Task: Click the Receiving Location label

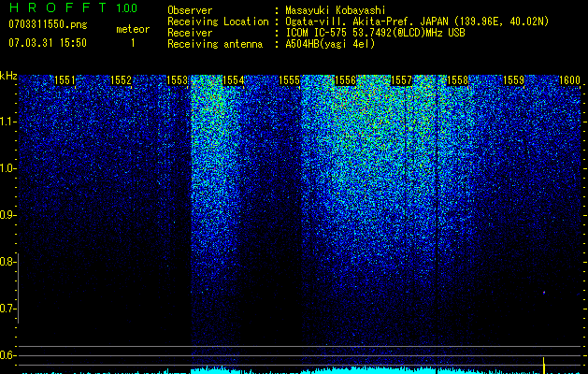Action: (218, 22)
